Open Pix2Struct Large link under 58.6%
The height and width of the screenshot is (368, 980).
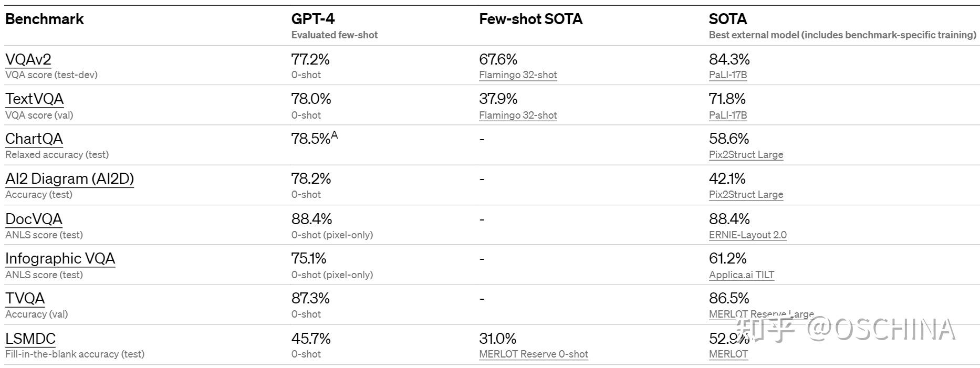click(746, 155)
